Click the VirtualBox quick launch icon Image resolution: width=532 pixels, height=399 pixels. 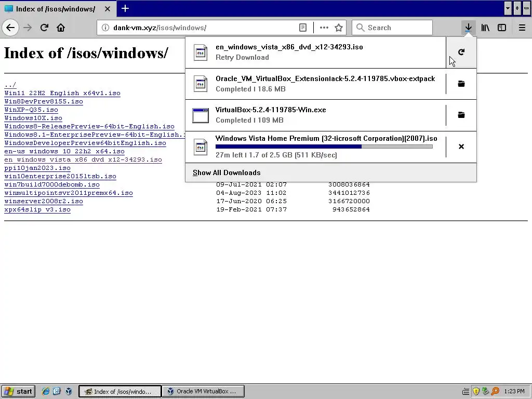69,391
